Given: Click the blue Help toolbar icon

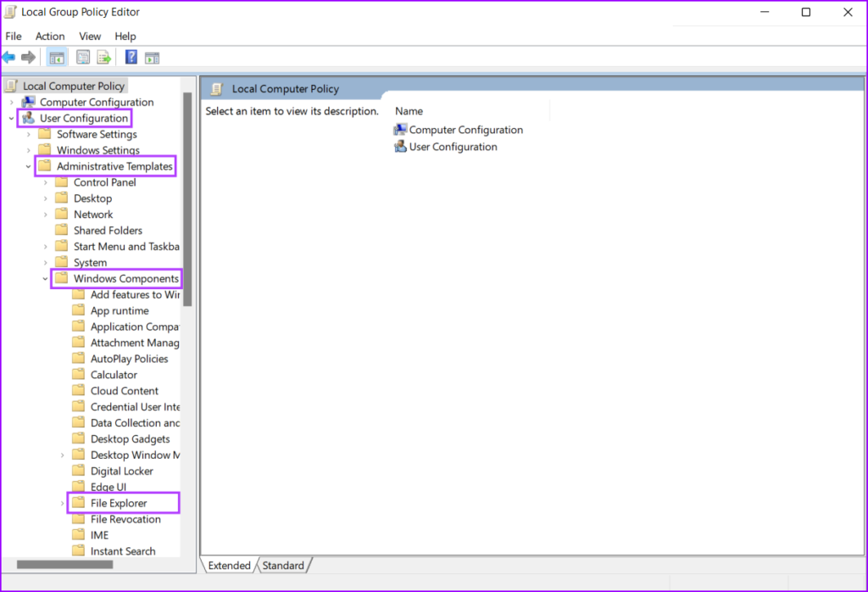Looking at the screenshot, I should [131, 57].
